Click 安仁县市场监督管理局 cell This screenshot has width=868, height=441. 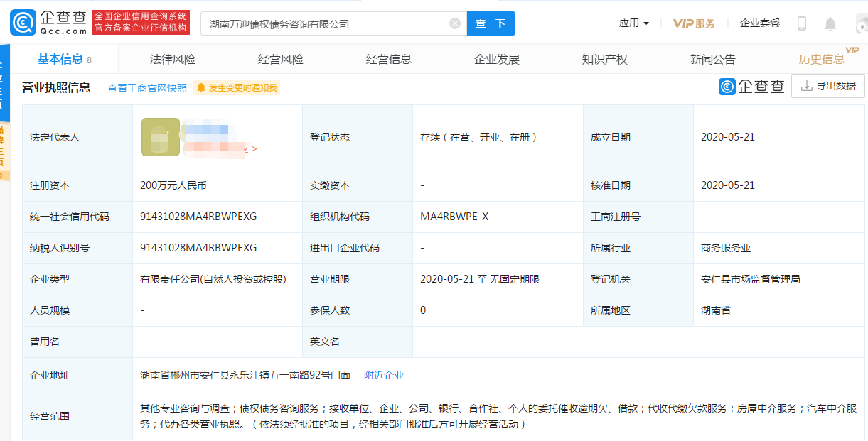pyautogui.click(x=751, y=279)
